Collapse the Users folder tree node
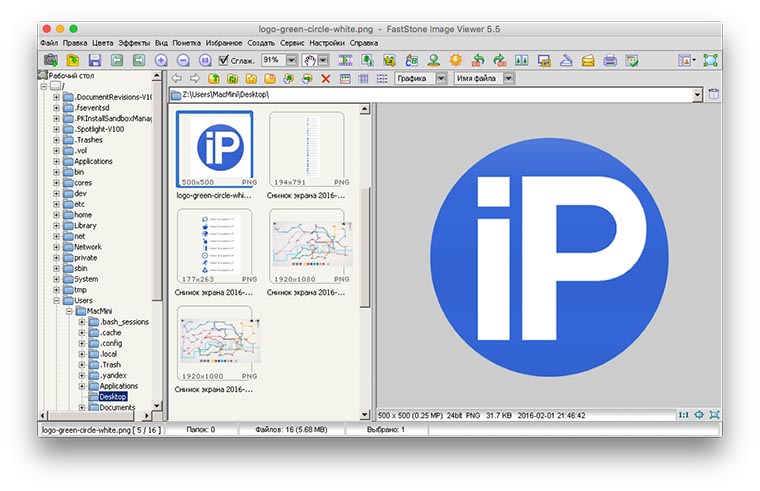 click(x=57, y=300)
